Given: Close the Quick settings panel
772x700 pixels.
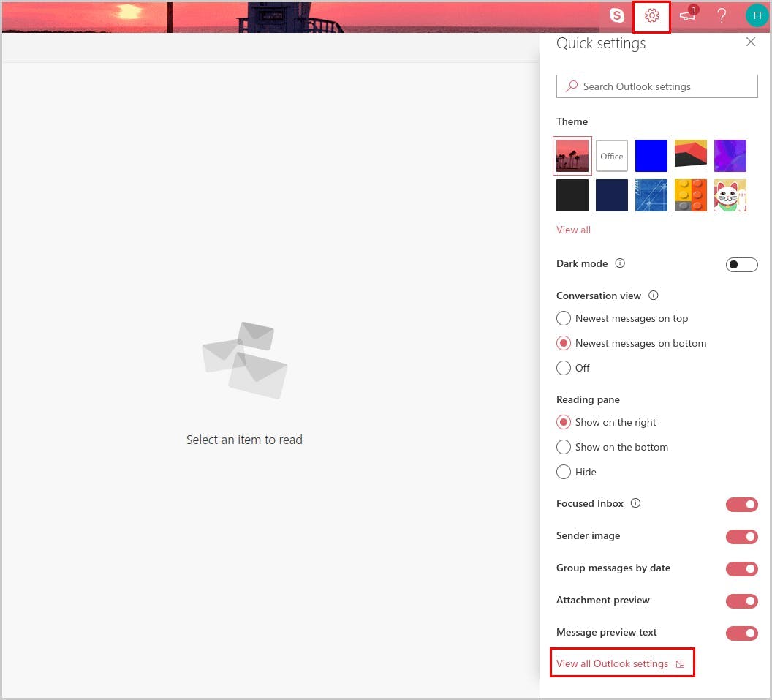Looking at the screenshot, I should (750, 42).
